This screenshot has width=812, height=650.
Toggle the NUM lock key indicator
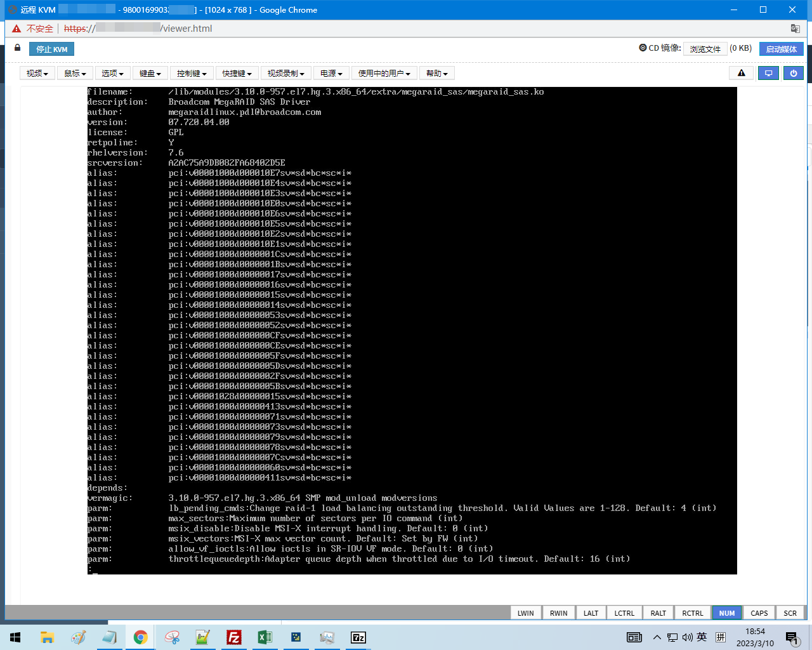click(726, 613)
